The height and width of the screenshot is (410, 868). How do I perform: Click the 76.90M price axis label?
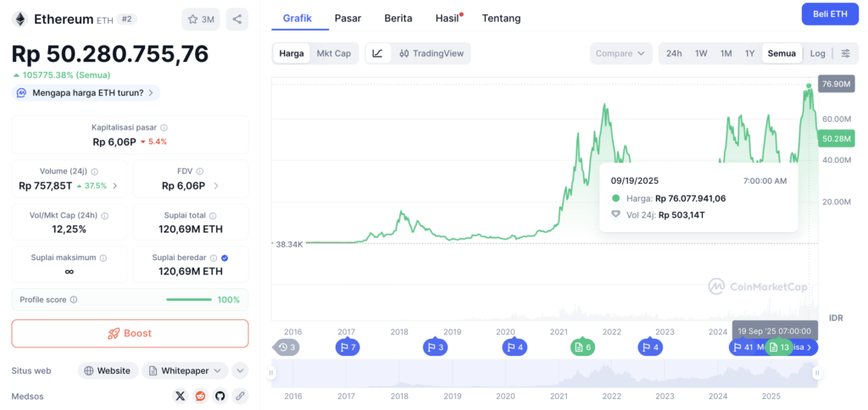coord(837,84)
